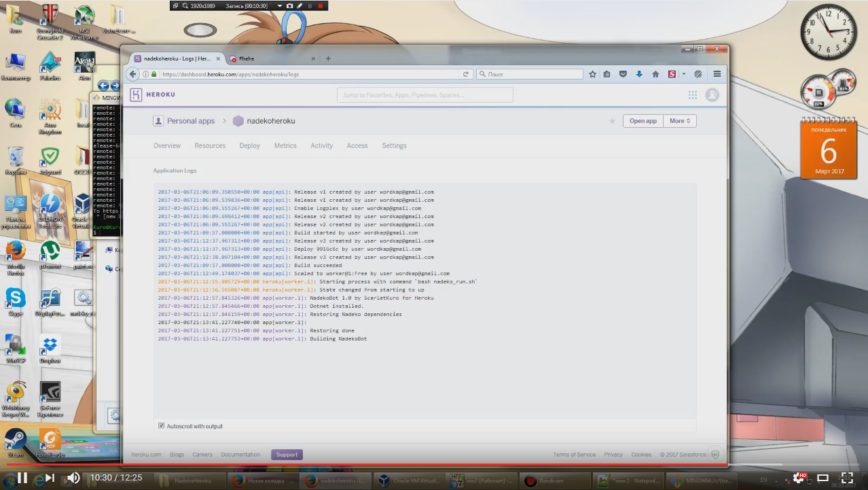The height and width of the screenshot is (490, 868).
Task: Open the app grid icon in Heroku navbar
Action: [x=693, y=95]
